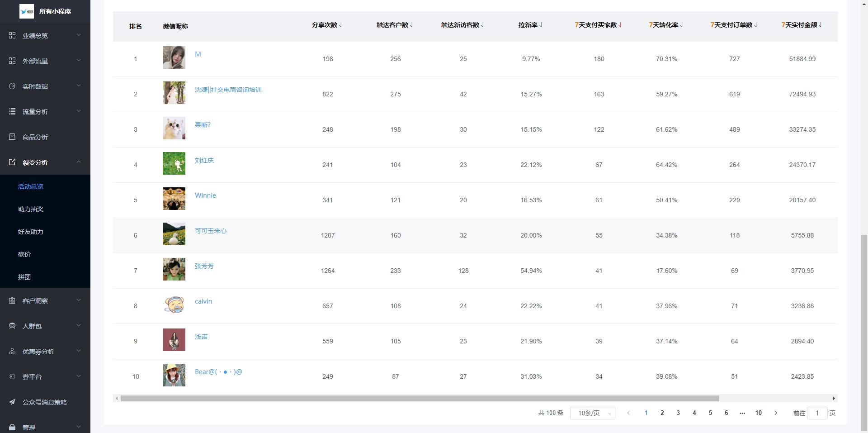Click the 前往 page number input field
868x433 pixels.
coord(817,413)
